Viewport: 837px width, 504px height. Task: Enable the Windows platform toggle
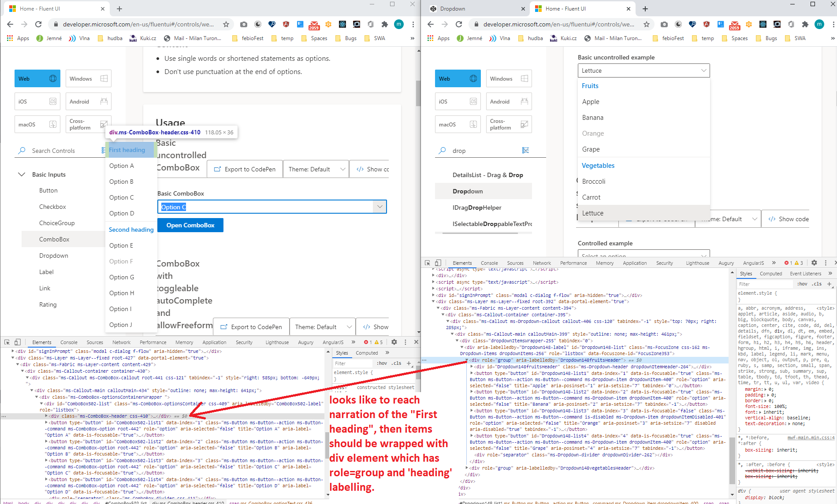pyautogui.click(x=88, y=78)
